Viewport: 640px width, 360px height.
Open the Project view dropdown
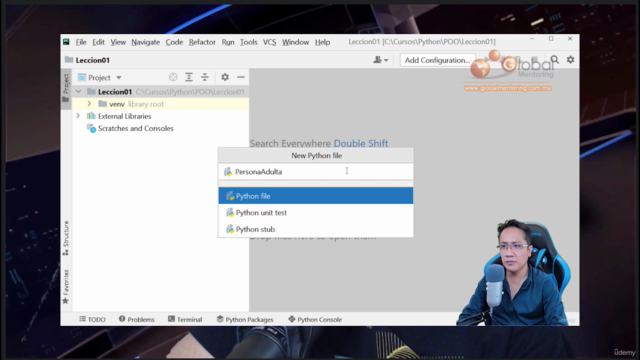click(x=100, y=78)
